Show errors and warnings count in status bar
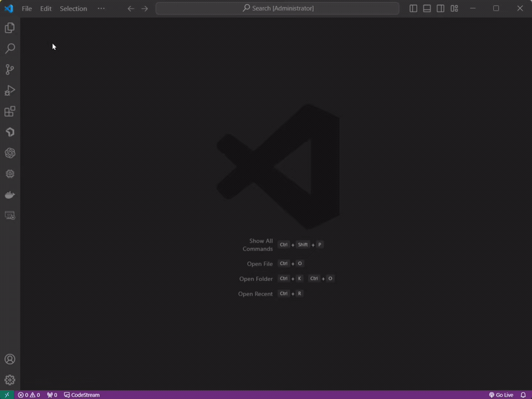532x399 pixels. [x=29, y=395]
